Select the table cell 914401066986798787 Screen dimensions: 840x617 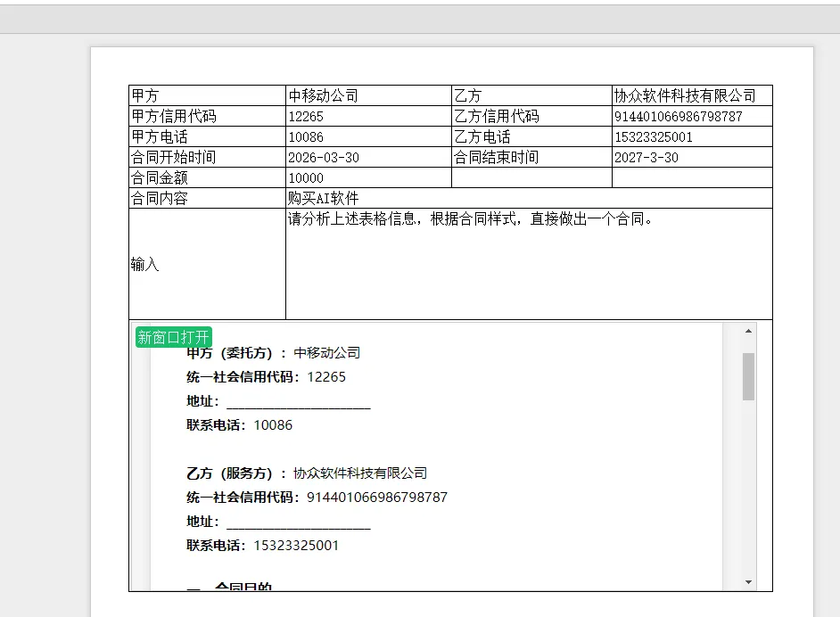(692, 116)
